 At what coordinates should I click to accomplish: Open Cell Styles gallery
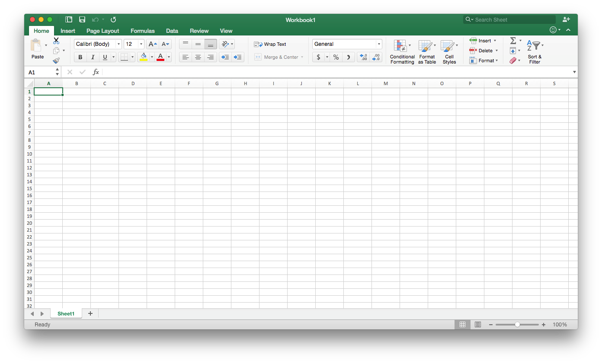[x=449, y=52]
